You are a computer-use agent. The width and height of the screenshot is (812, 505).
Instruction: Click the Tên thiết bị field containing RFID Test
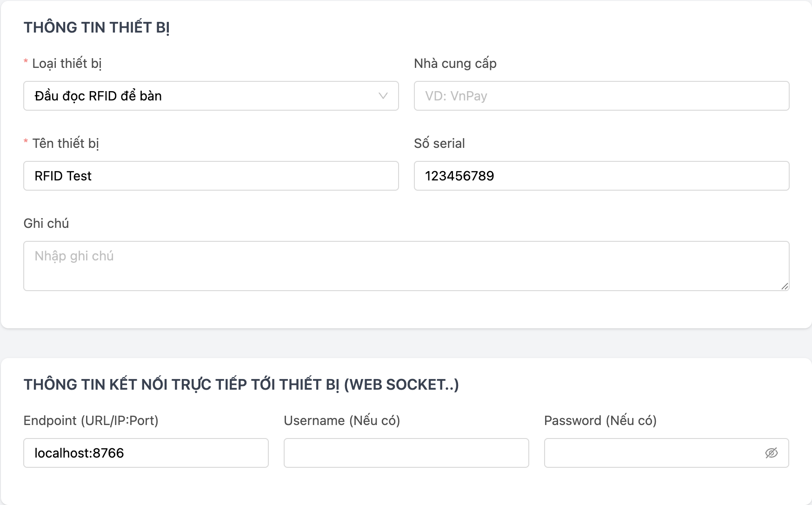(211, 176)
